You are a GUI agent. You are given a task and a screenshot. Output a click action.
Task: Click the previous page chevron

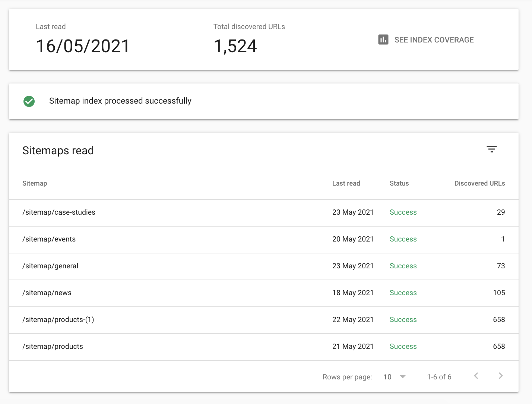[x=476, y=376]
